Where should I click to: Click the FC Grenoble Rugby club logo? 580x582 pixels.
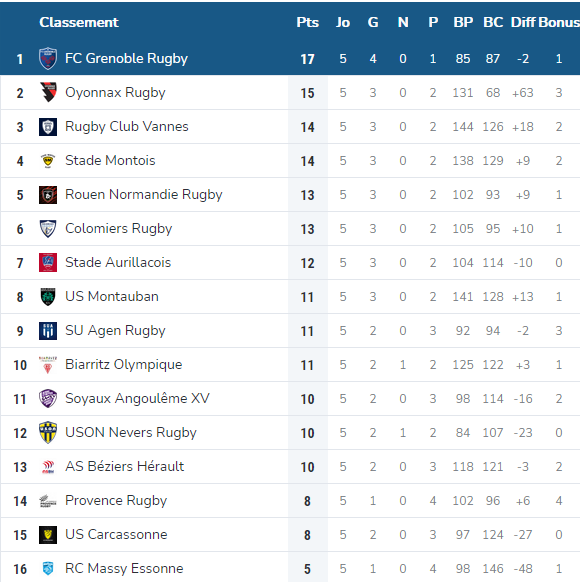(x=48, y=59)
